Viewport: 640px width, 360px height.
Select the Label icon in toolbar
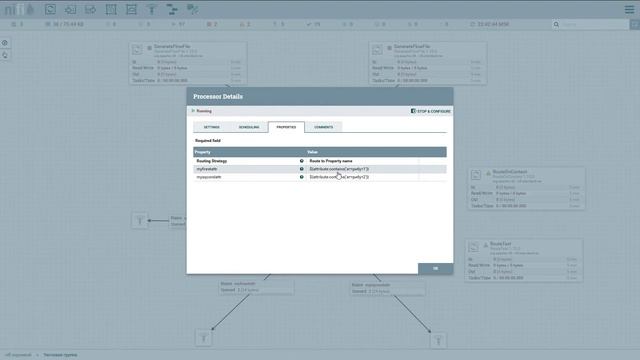click(x=192, y=9)
